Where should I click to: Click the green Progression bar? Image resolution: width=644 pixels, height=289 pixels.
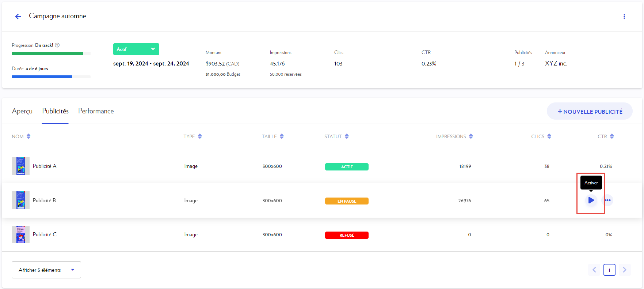coord(47,53)
